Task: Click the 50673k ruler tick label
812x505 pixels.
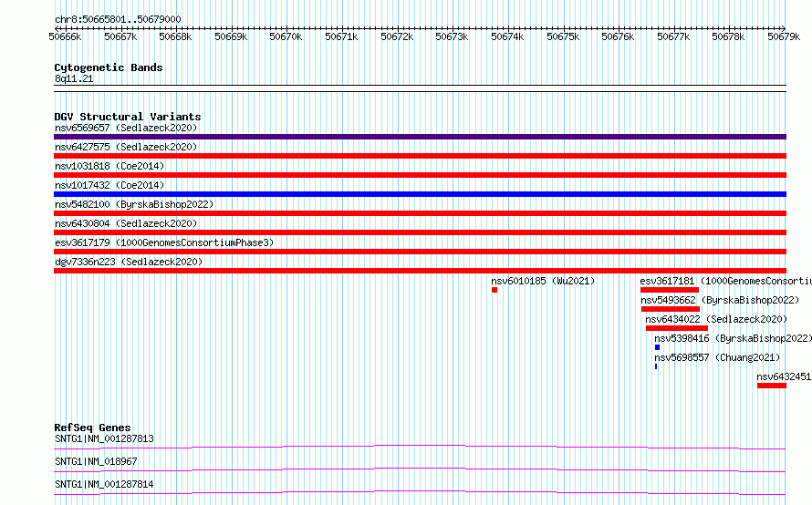Action: point(453,36)
